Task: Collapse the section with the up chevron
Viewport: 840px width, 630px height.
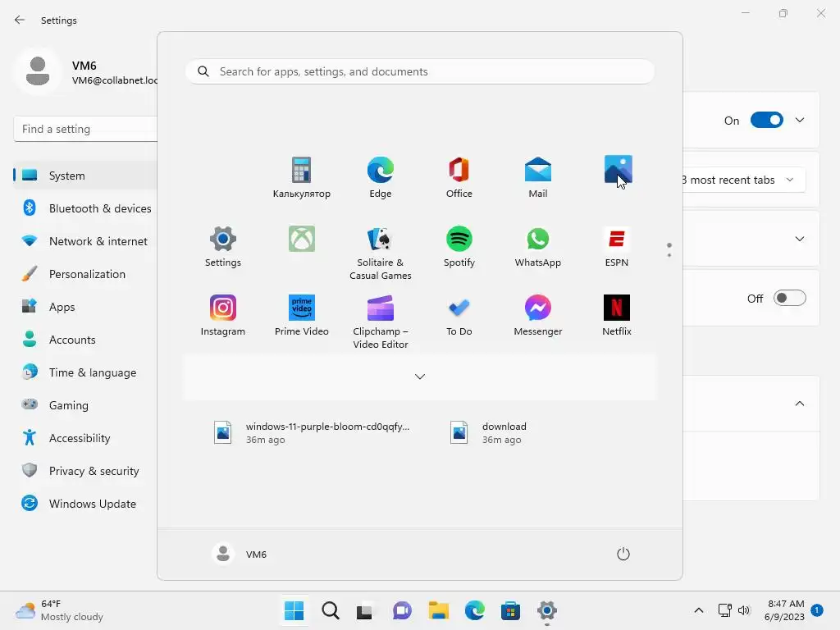Action: click(x=800, y=404)
